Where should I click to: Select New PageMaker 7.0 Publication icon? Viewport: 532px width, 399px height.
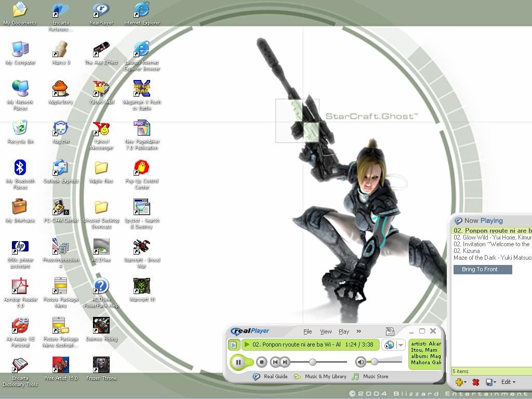(x=142, y=135)
